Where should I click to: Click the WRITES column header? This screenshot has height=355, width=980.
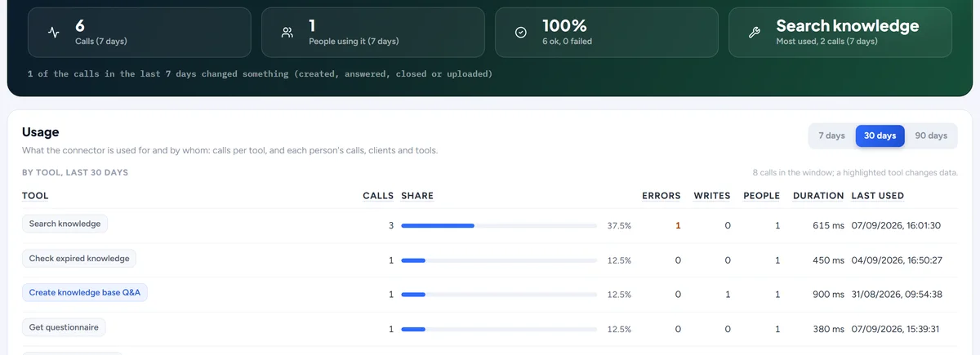(712, 196)
